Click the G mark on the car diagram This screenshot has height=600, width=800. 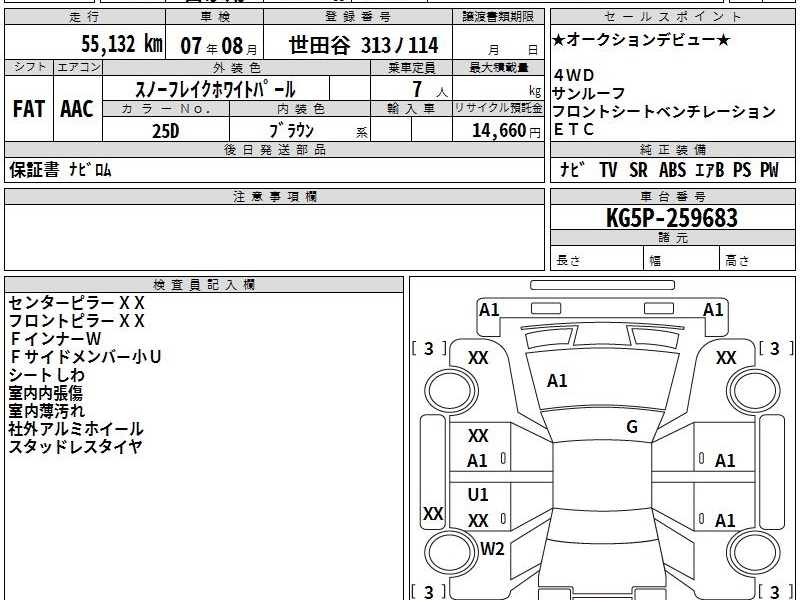(632, 427)
